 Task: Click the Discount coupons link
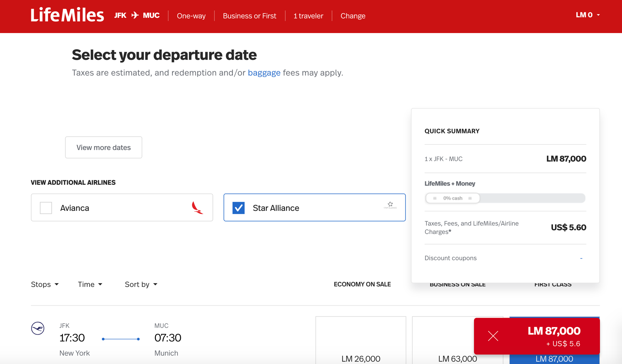point(451,258)
